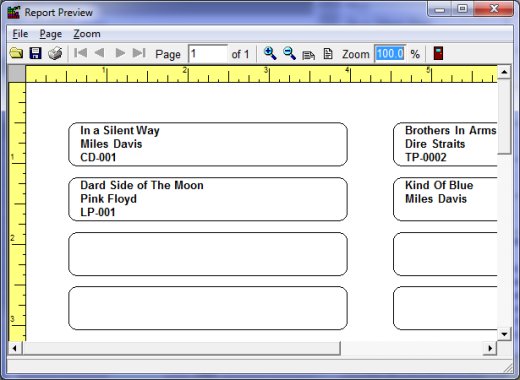520x380 pixels.
Task: Click the horizontal scrollbar right arrow
Action: 490,348
